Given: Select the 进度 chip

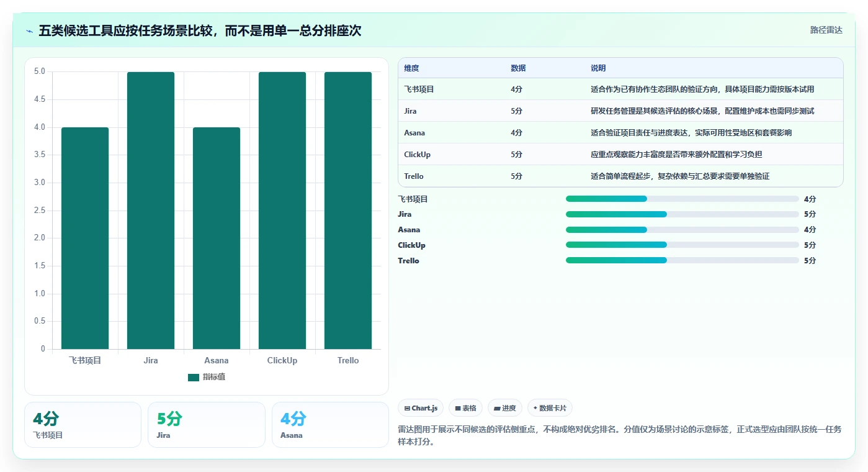Looking at the screenshot, I should (505, 408).
